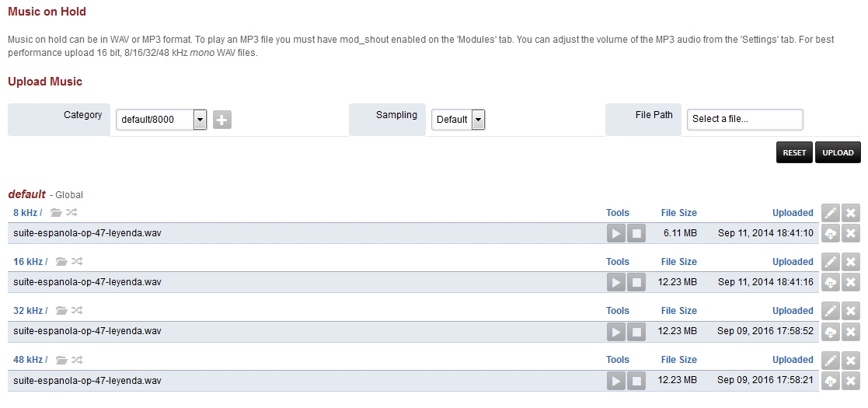
Task: Click the folder icon next to 32 kHz
Action: pyautogui.click(x=61, y=311)
